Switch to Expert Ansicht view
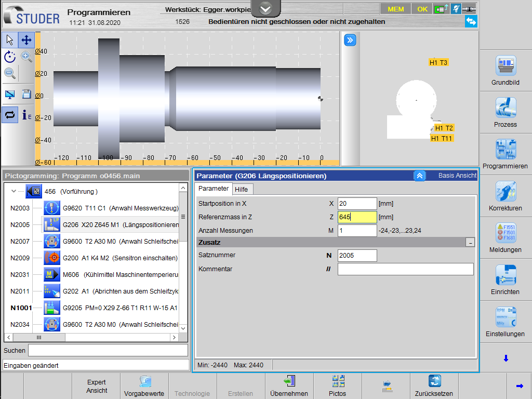The image size is (532, 399). click(97, 386)
